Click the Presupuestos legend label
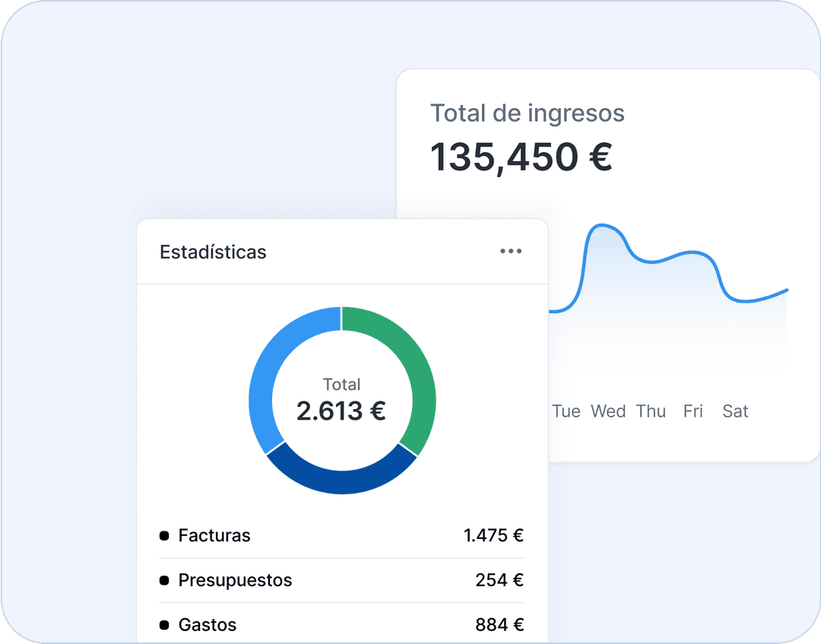821x644 pixels. (235, 581)
